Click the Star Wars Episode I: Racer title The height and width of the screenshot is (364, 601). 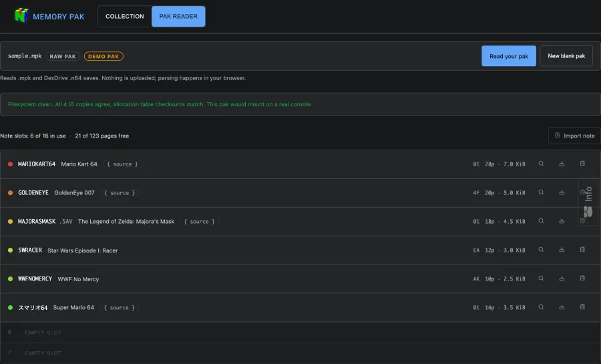(82, 250)
